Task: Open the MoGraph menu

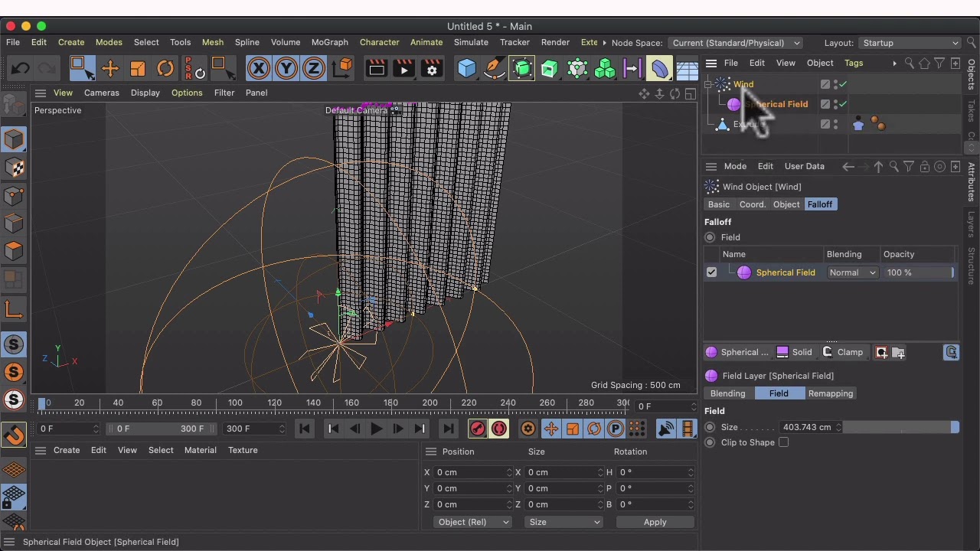Action: coord(330,42)
